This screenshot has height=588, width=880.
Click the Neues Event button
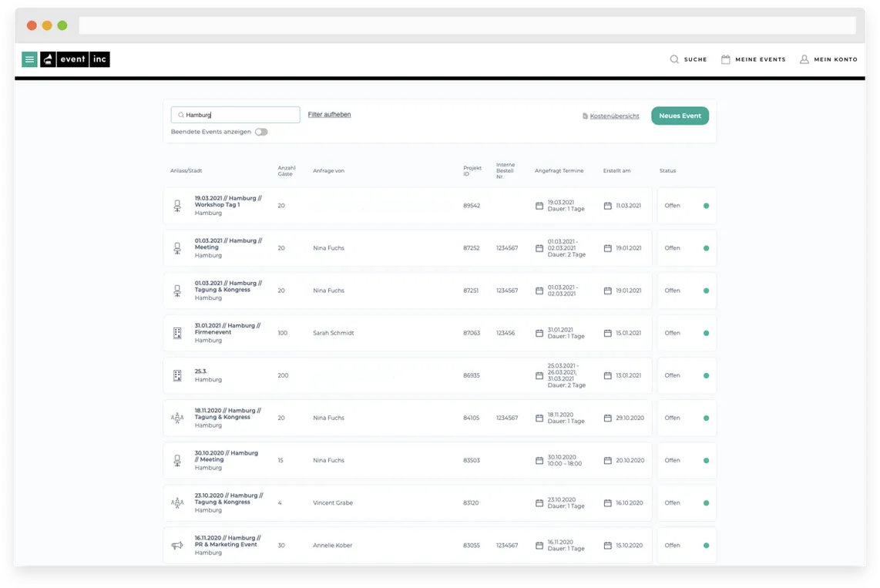point(680,116)
